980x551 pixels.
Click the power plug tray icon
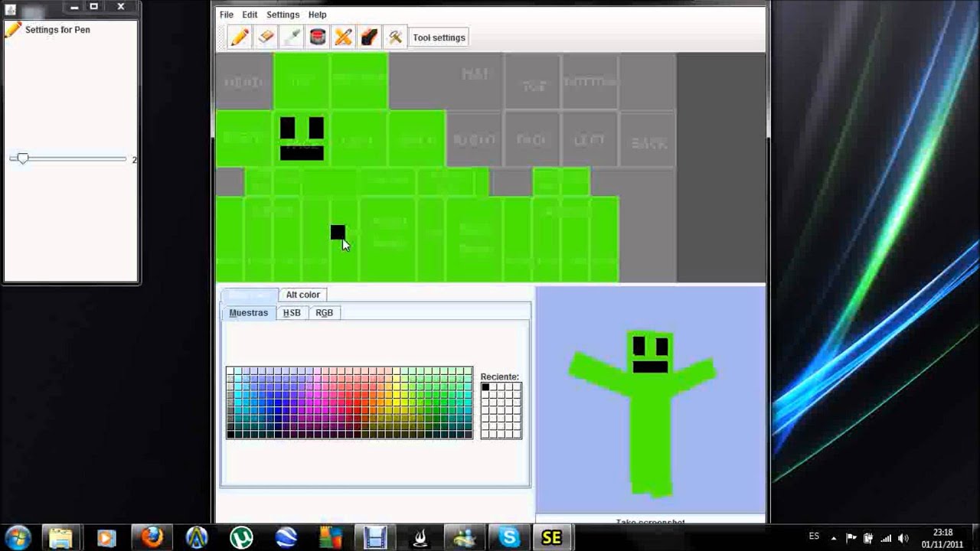tap(868, 538)
